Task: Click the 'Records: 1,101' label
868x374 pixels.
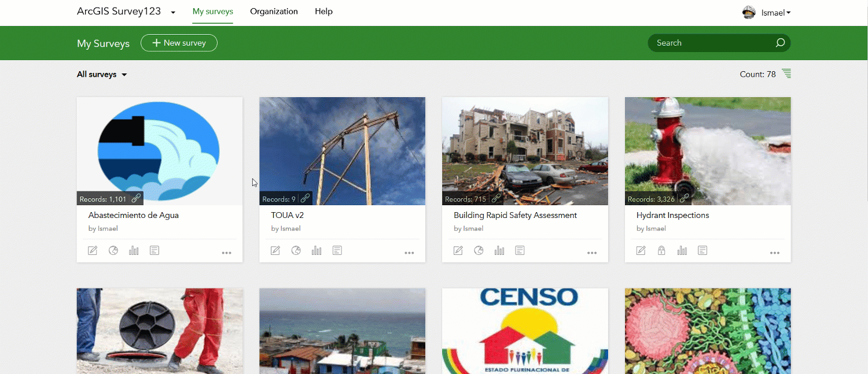Action: click(103, 199)
